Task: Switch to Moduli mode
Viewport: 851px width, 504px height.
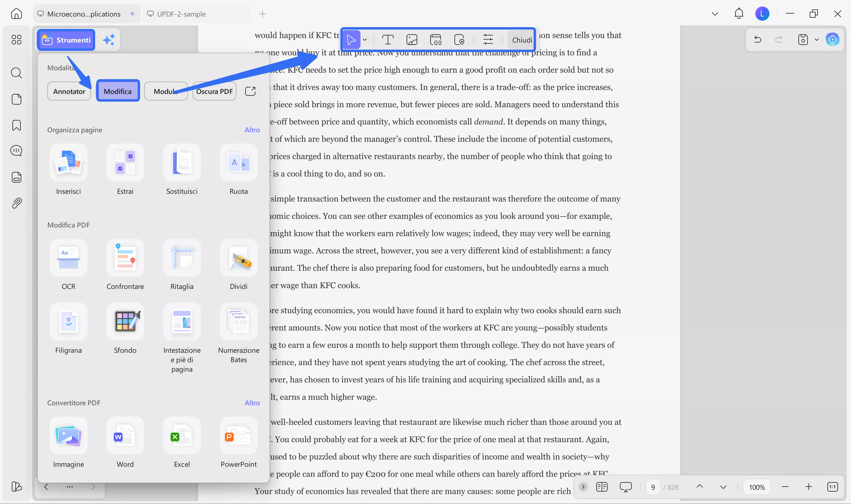Action: coord(166,91)
